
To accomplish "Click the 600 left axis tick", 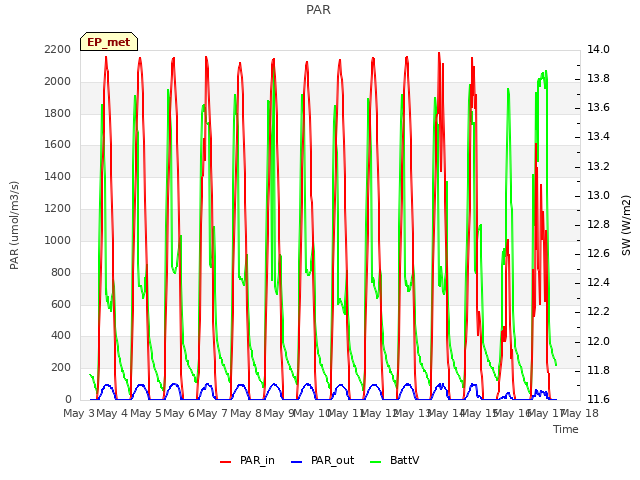I will [61, 304].
